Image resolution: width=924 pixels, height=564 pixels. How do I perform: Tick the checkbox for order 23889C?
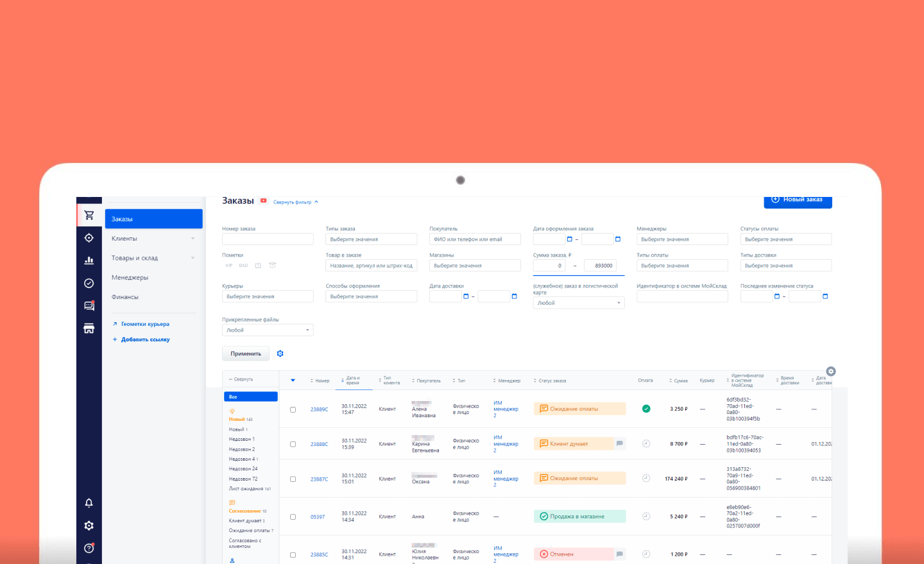(x=293, y=409)
